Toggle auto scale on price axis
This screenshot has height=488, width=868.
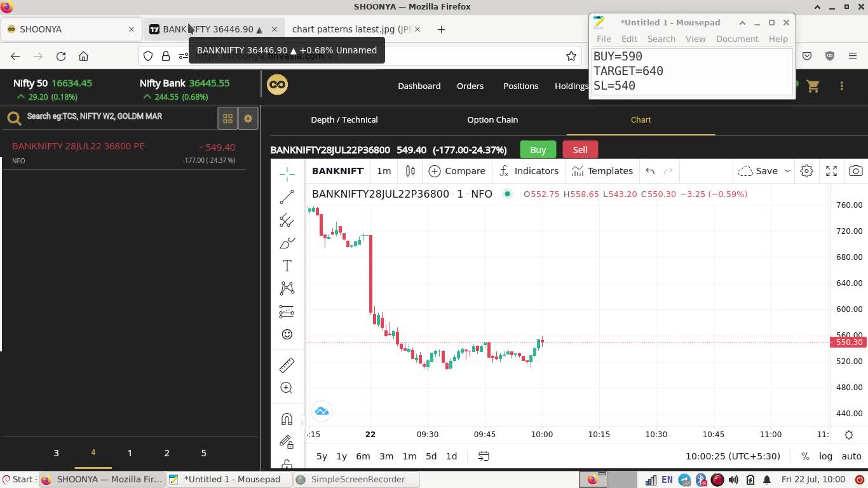pos(851,456)
